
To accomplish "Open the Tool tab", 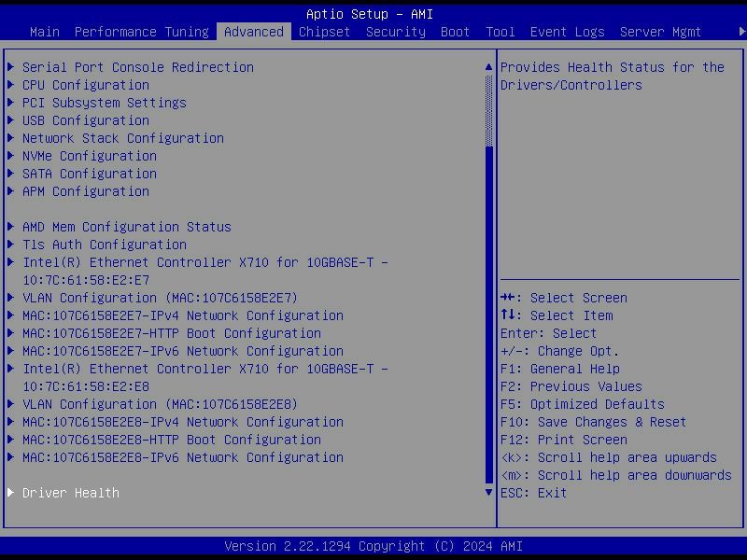I will pyautogui.click(x=500, y=32).
